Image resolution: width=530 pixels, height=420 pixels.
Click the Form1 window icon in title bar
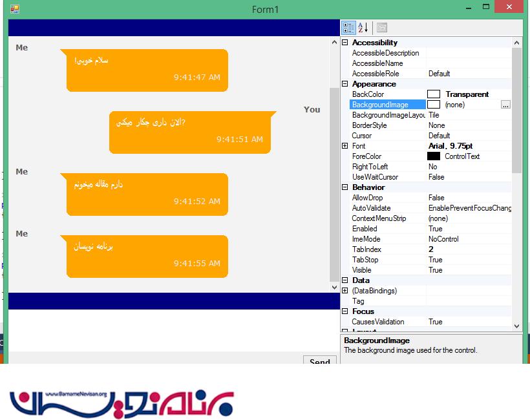[14, 9]
